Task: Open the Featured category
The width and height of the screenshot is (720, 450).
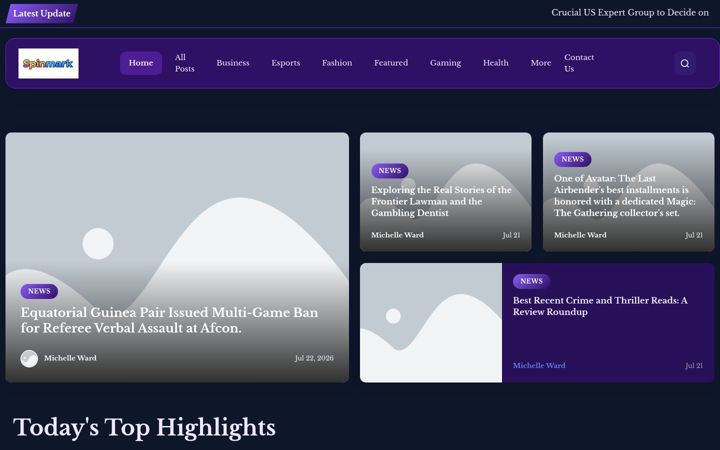Action: [391, 63]
